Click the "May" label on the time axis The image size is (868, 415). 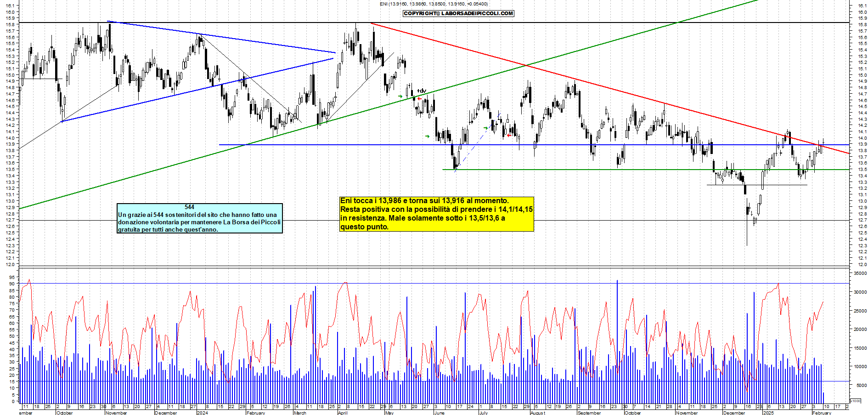pos(389,413)
